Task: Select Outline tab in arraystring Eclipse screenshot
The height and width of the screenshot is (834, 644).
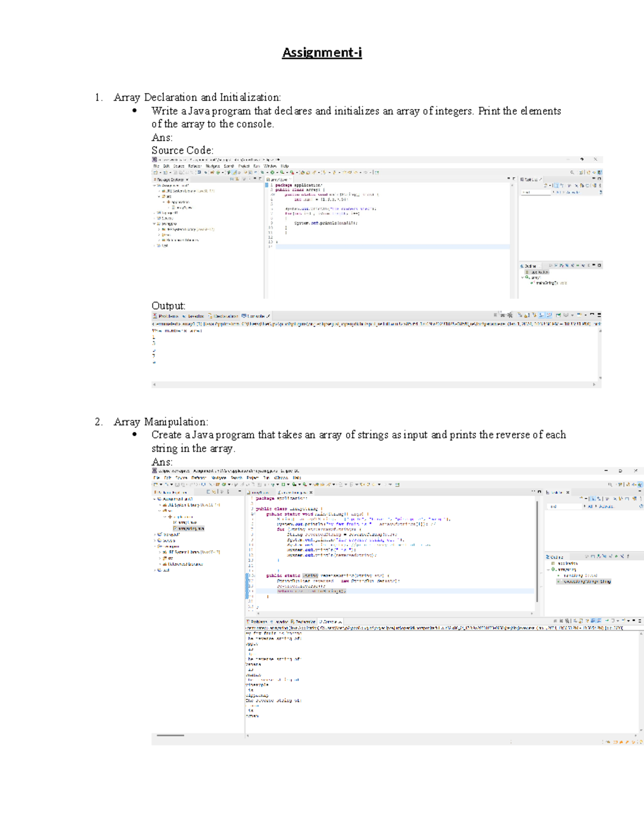Action: [x=557, y=557]
